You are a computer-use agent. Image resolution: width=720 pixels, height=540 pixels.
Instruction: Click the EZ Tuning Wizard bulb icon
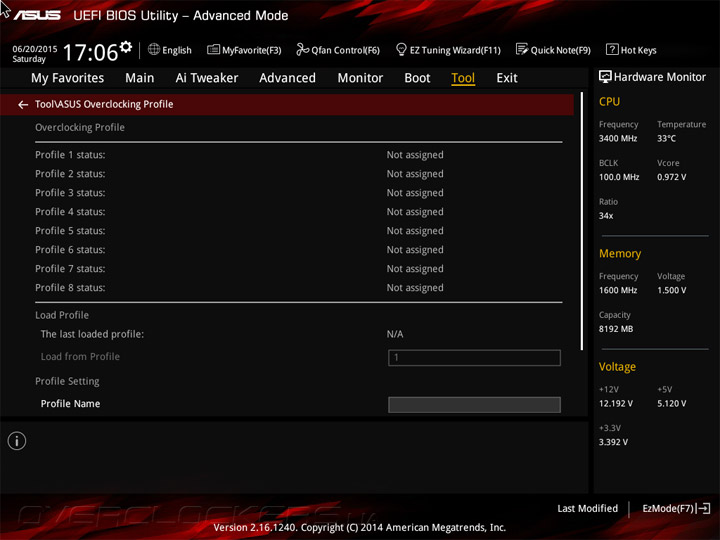[401, 49]
